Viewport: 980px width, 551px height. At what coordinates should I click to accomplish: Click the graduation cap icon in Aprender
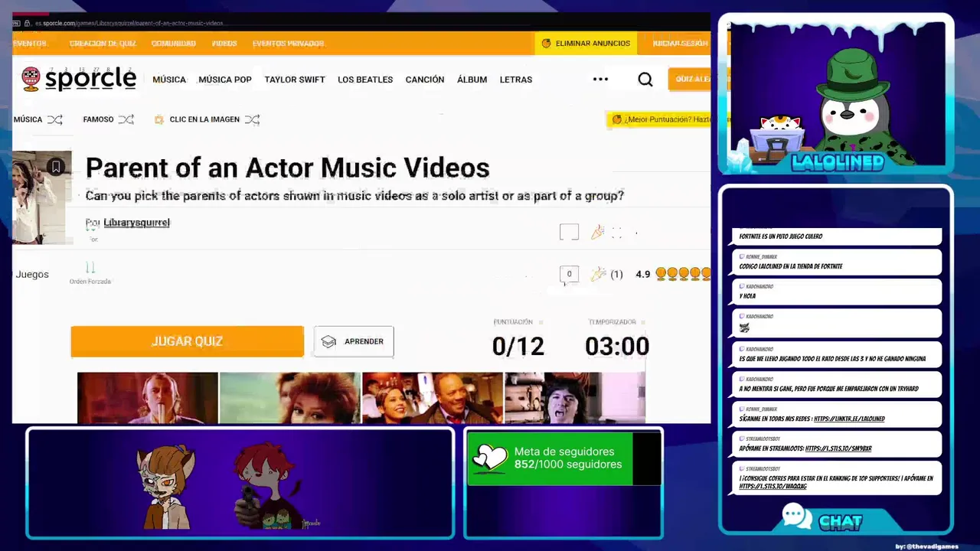point(329,341)
